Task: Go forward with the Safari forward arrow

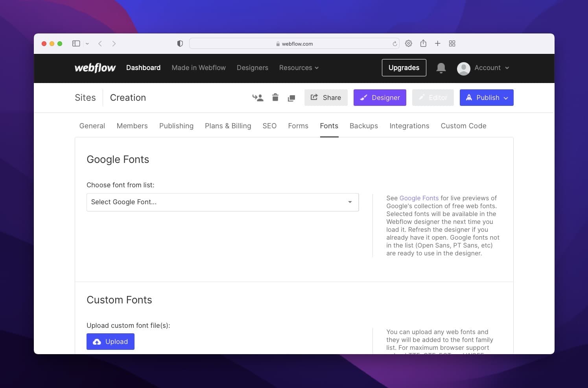Action: [114, 44]
